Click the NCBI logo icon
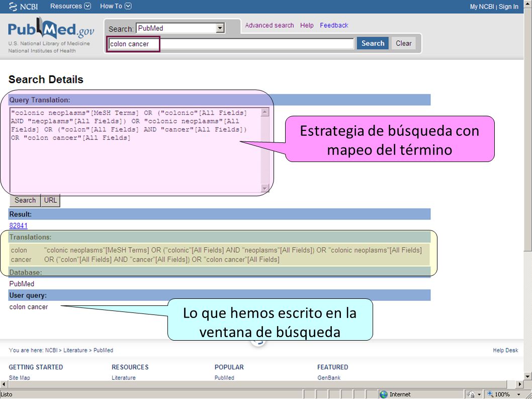This screenshot has width=532, height=399. point(13,7)
